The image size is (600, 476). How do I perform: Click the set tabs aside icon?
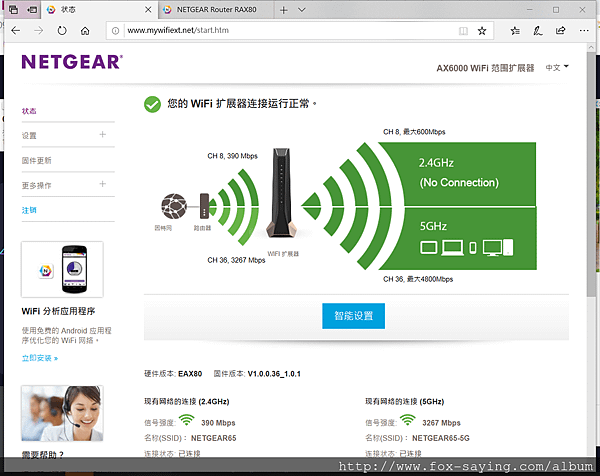pyautogui.click(x=33, y=10)
